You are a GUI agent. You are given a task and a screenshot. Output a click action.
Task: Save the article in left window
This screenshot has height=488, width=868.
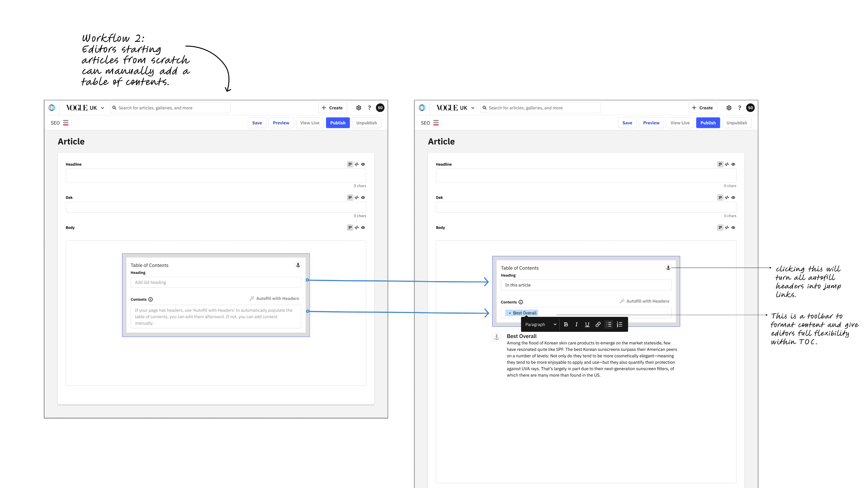pos(257,123)
